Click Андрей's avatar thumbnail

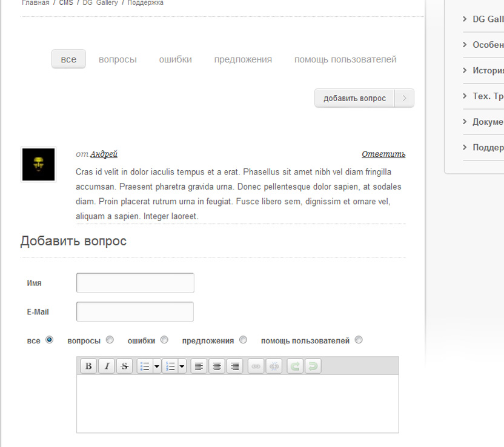click(39, 165)
